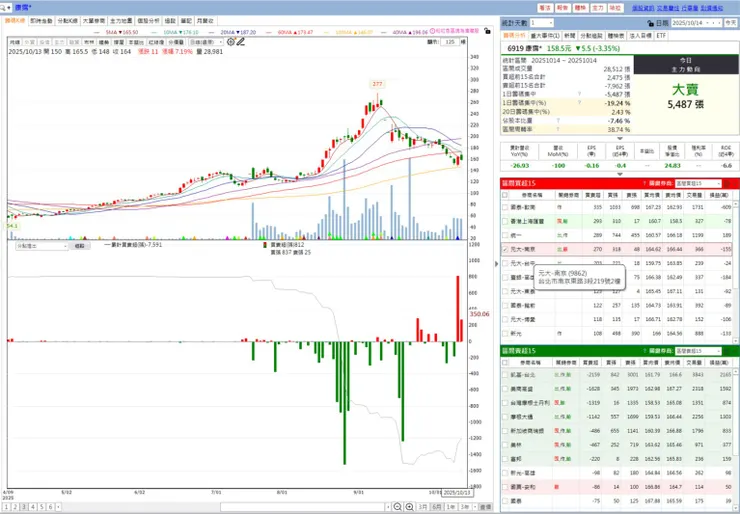This screenshot has width=740, height=514.
Task: Open the 統計天數 dropdown
Action: pyautogui.click(x=541, y=23)
